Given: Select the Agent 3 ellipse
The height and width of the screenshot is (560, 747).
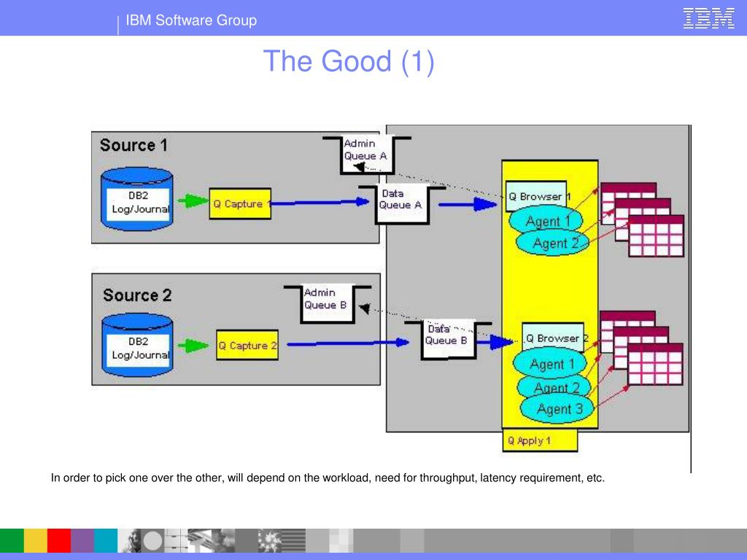Looking at the screenshot, I should [x=558, y=408].
